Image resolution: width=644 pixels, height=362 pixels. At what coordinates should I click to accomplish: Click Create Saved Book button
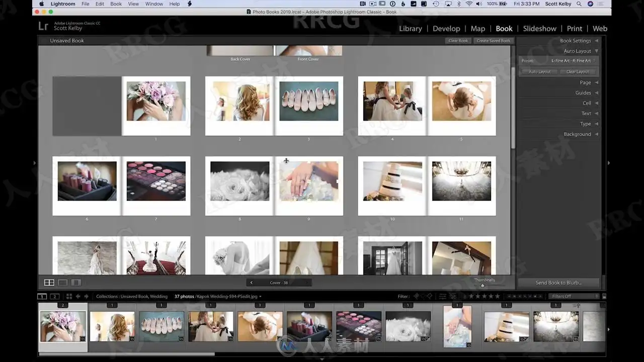[494, 41]
